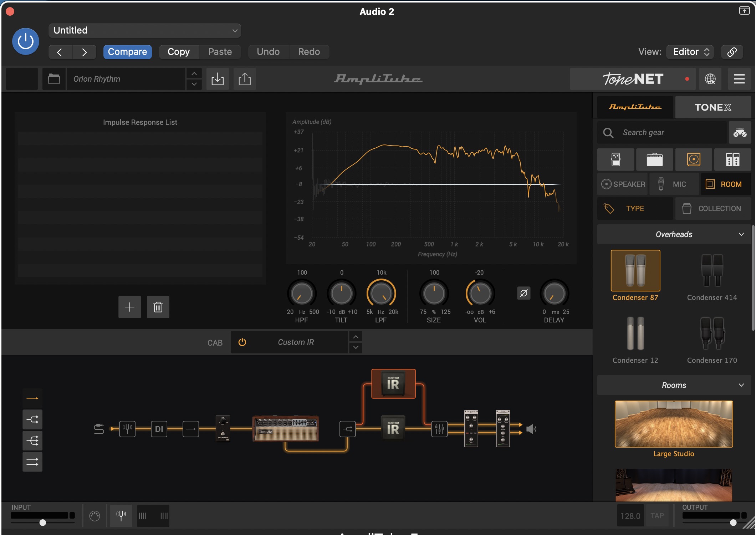Click the save preset download icon

click(217, 79)
